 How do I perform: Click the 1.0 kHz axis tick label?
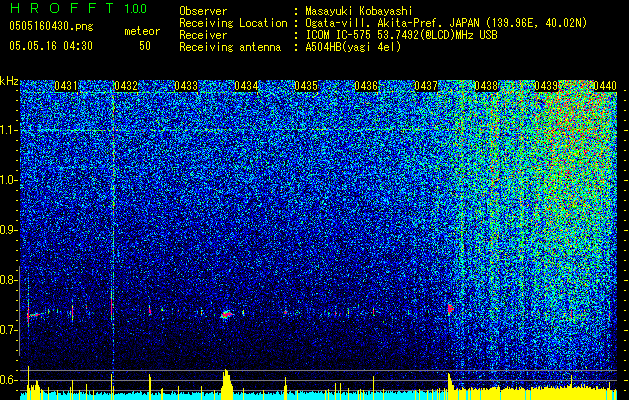click(7, 180)
